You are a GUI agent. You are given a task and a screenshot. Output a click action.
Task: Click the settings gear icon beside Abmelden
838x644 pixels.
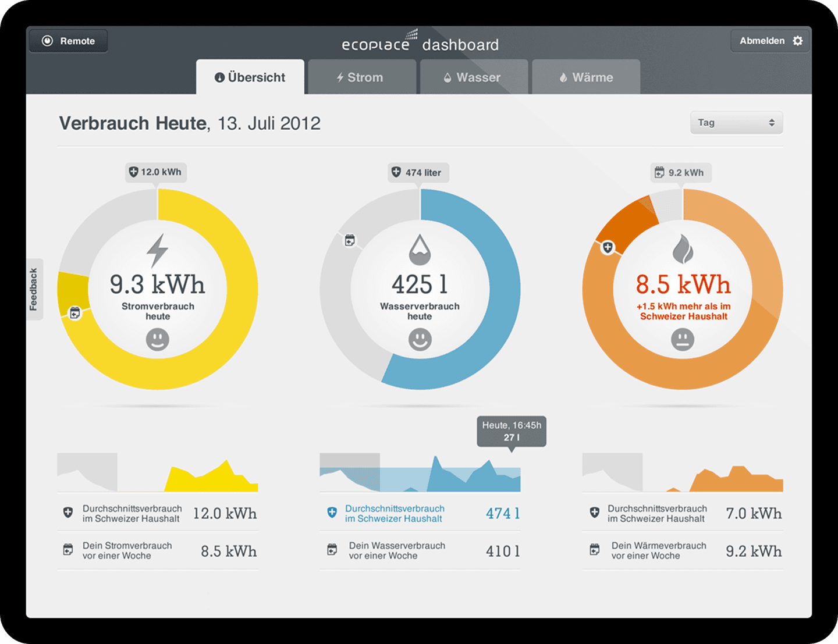click(x=798, y=41)
